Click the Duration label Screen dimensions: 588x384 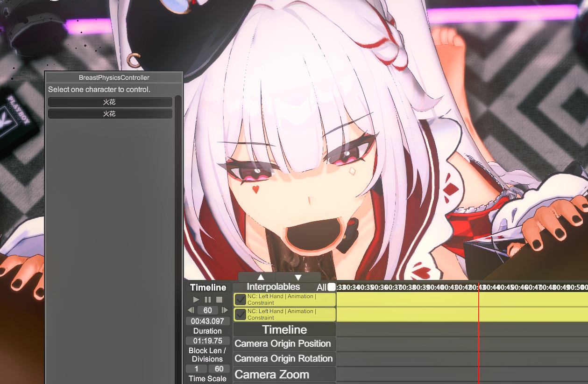(x=208, y=331)
